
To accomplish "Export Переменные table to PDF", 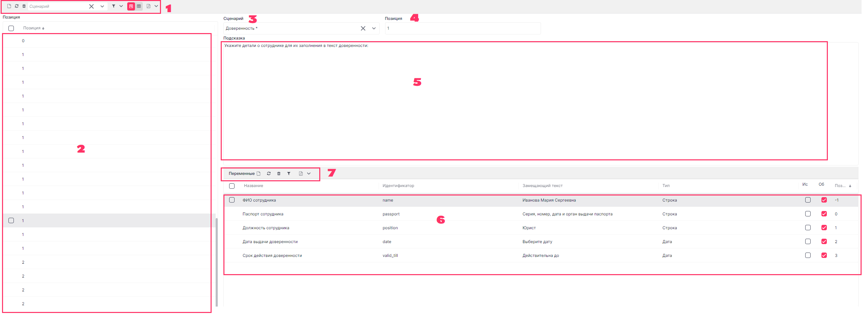I will point(301,174).
